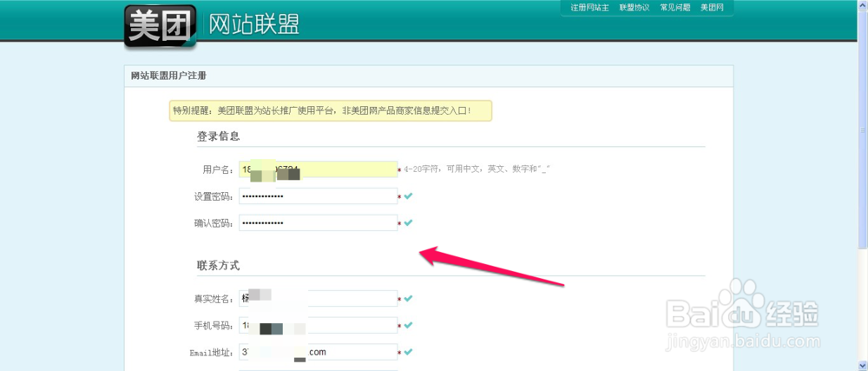Click the 真实姓名 input field
Screen dimensions: 868x371
tap(319, 299)
